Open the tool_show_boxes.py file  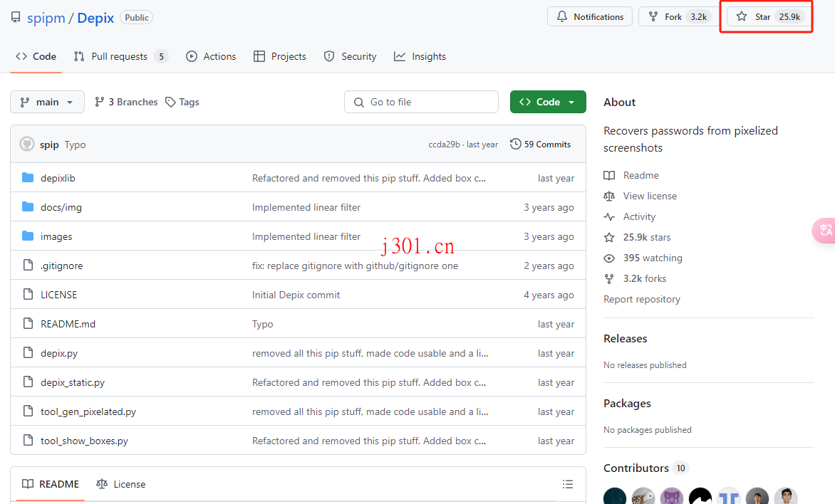(84, 441)
